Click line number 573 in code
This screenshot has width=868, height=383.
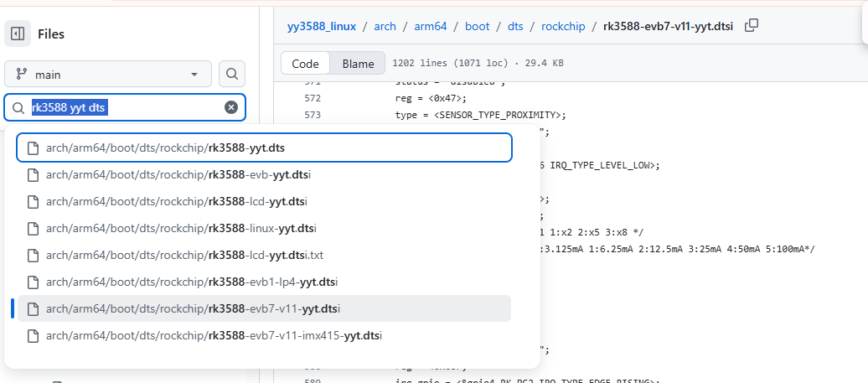click(313, 115)
